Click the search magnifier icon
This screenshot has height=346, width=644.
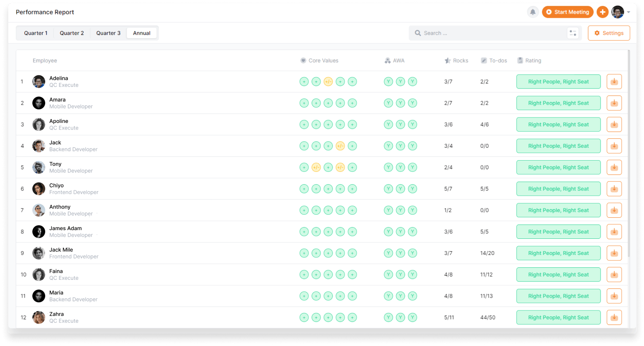[418, 33]
